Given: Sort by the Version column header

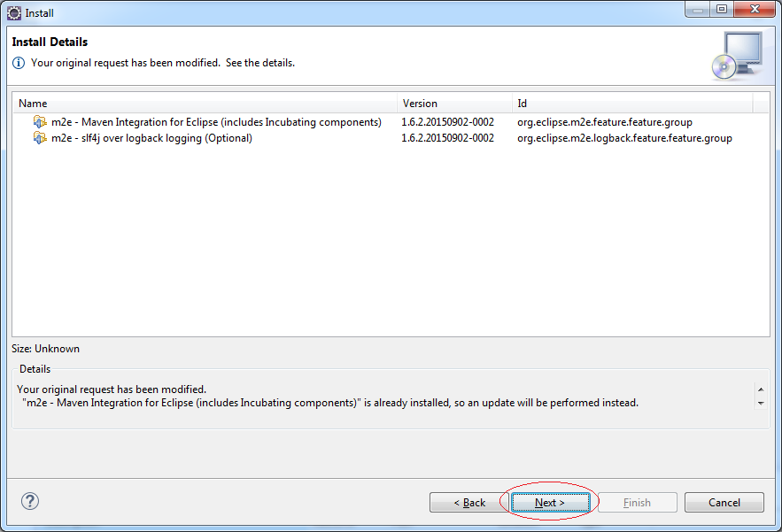Looking at the screenshot, I should pos(454,104).
